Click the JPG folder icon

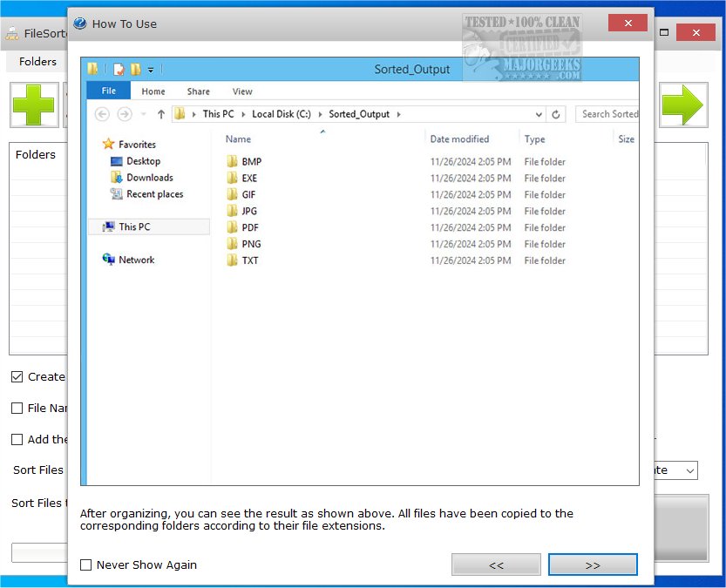(232, 211)
